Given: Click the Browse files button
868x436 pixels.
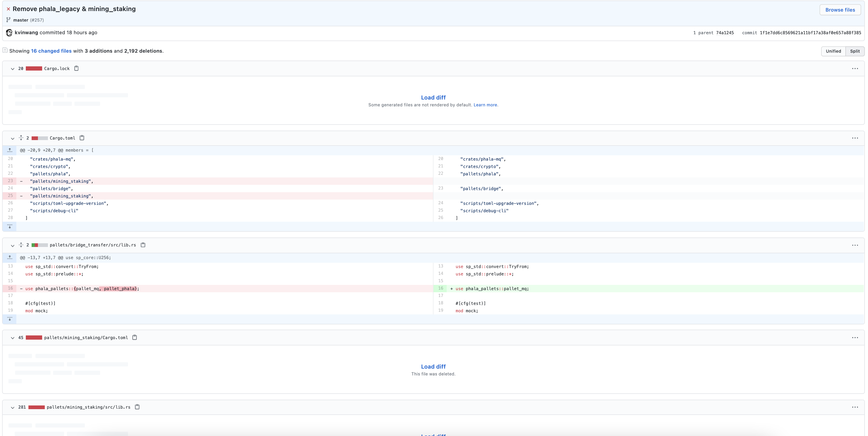Looking at the screenshot, I should point(840,10).
